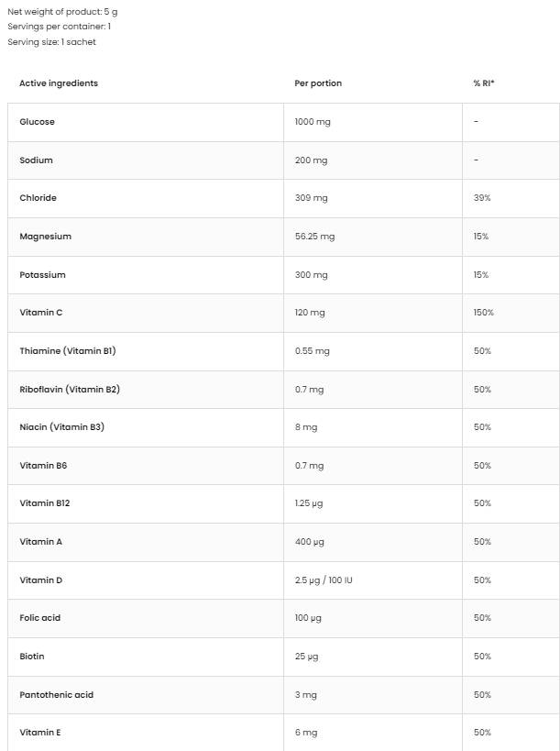Screen dimensions: 560x751
Task: Click the Per portion column header
Action: tap(318, 83)
